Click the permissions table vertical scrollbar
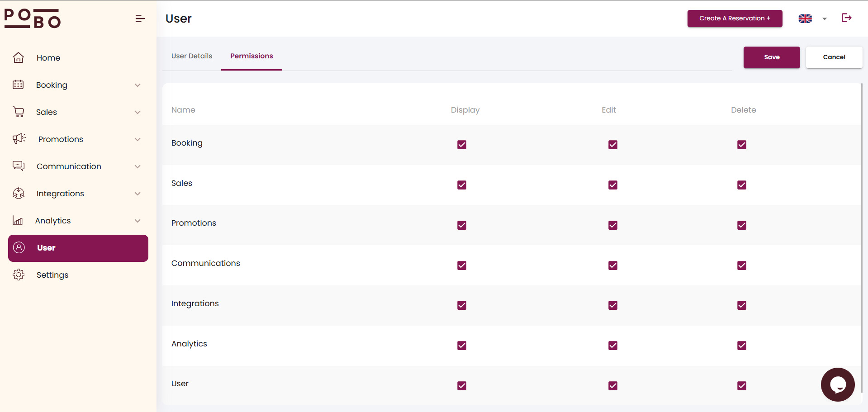 click(x=862, y=226)
